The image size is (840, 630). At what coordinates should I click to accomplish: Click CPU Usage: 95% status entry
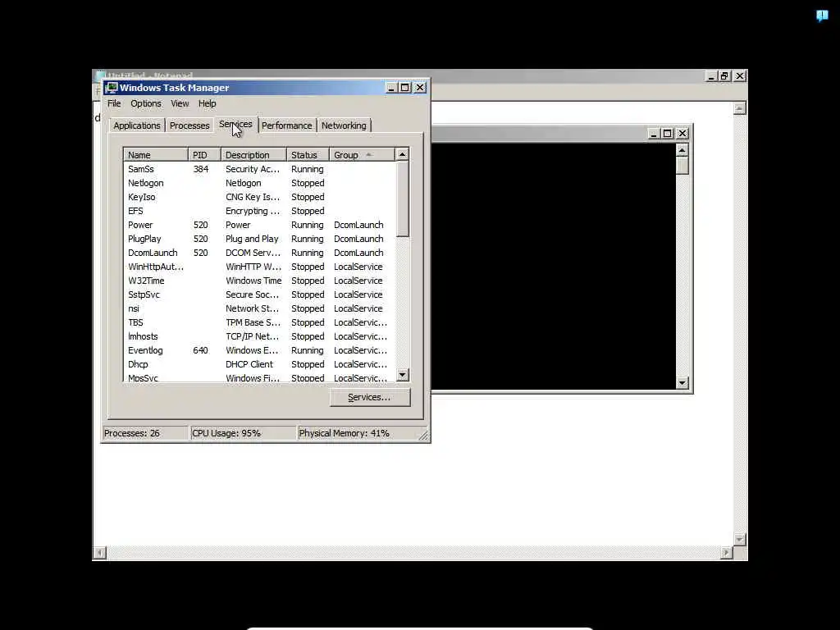pyautogui.click(x=243, y=433)
